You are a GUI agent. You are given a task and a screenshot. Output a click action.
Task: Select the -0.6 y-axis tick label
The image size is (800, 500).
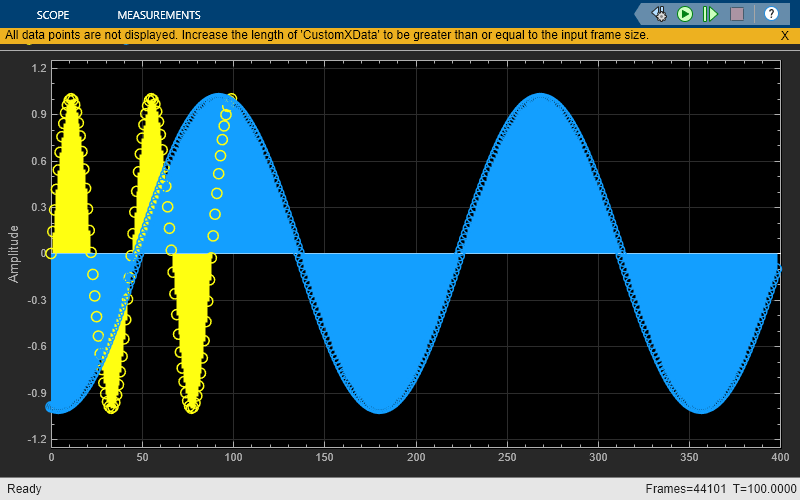[37, 346]
